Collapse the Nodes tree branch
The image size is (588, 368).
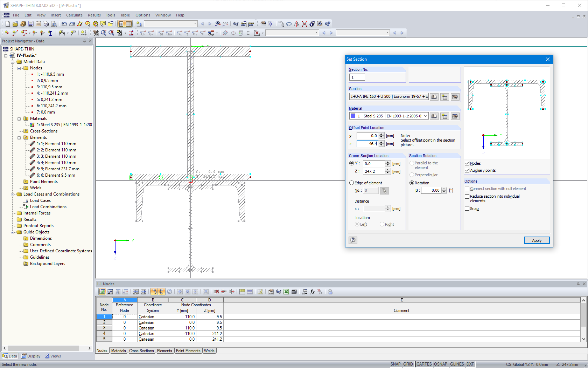pos(19,68)
